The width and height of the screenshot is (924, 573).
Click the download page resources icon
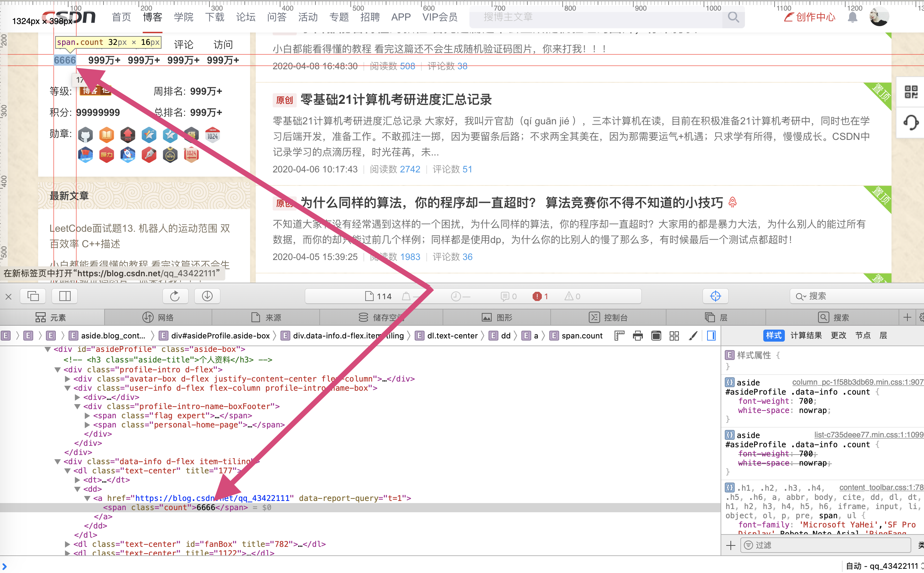pos(207,296)
